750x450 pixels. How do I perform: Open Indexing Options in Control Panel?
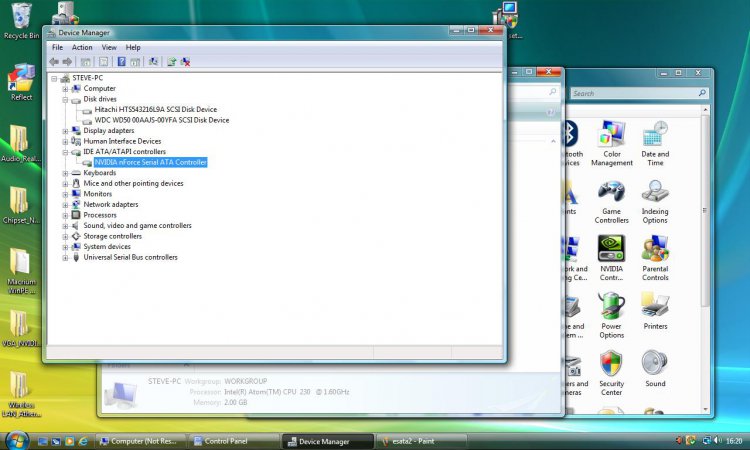pos(655,202)
